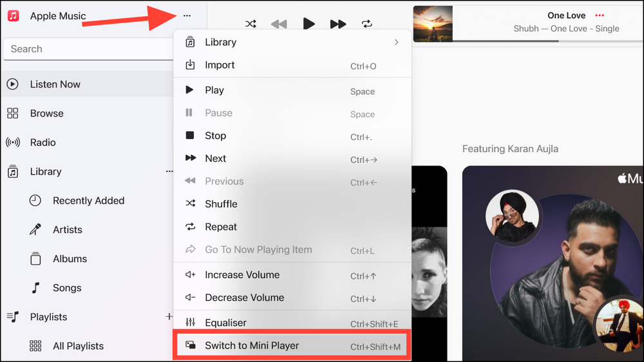The image size is (644, 362).
Task: Open Recently Added in sidebar
Action: [88, 200]
